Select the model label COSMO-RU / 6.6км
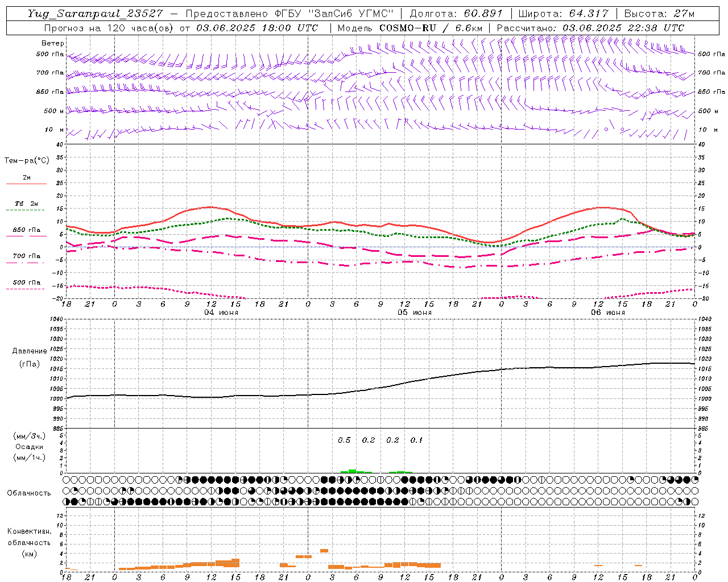The image size is (728, 582). [431, 28]
